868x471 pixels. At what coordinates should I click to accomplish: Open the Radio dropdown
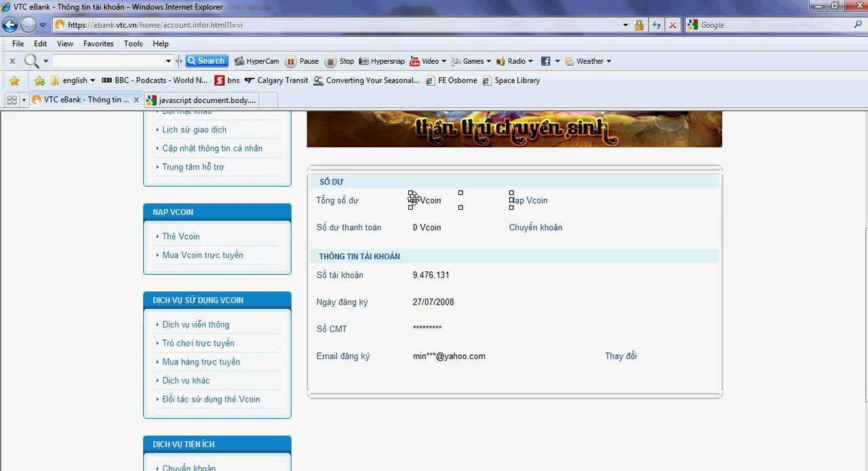(x=515, y=61)
